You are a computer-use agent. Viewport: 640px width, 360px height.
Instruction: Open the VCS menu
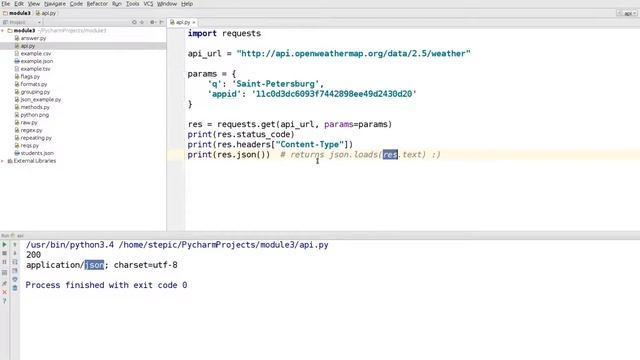(148, 4)
